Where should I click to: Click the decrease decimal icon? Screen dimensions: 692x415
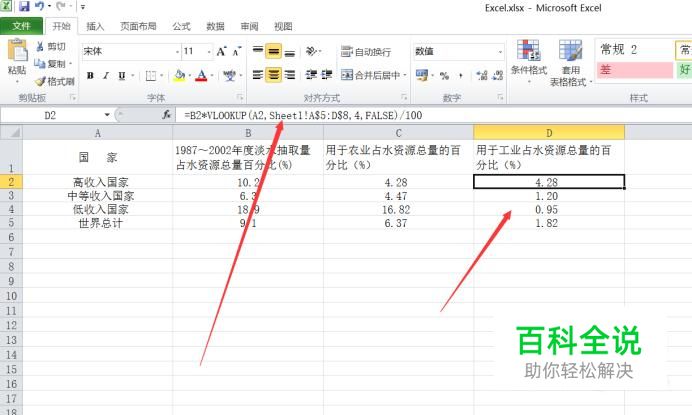[x=497, y=75]
